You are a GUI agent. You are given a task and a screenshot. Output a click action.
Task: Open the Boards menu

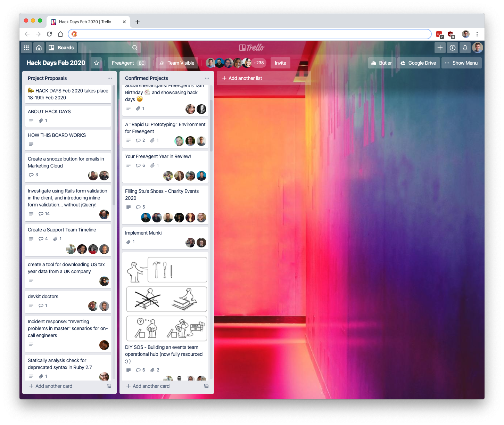[x=61, y=48]
